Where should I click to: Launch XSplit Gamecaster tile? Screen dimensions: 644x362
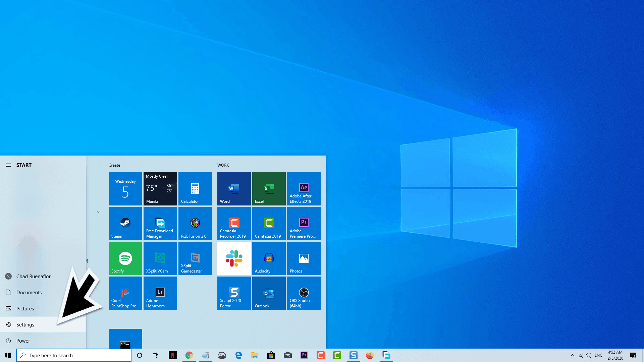(195, 258)
